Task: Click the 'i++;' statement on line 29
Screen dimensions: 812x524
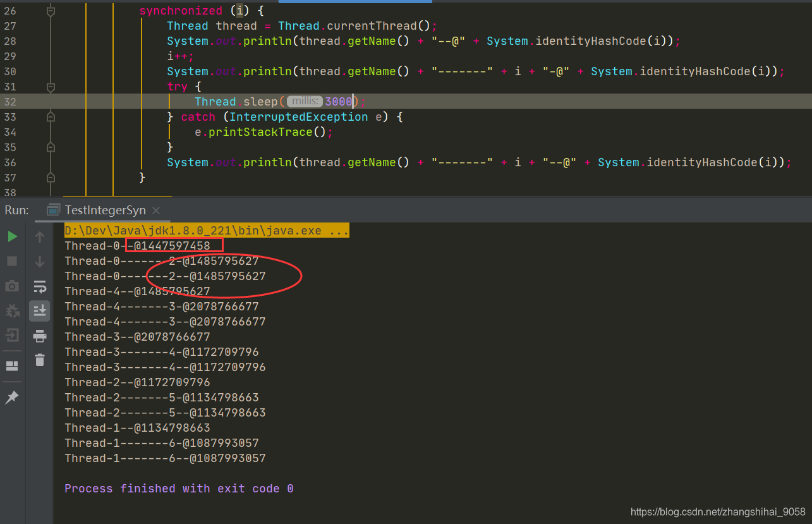Action: point(181,56)
